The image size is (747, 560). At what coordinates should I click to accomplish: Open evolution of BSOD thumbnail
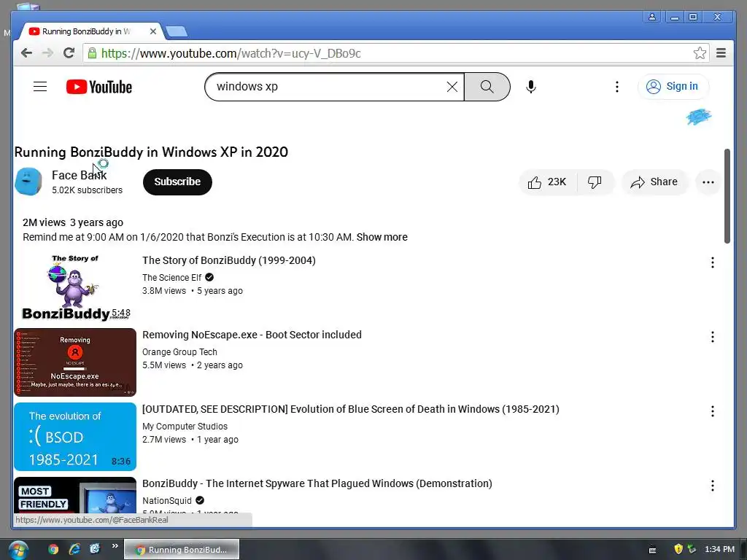tap(75, 437)
